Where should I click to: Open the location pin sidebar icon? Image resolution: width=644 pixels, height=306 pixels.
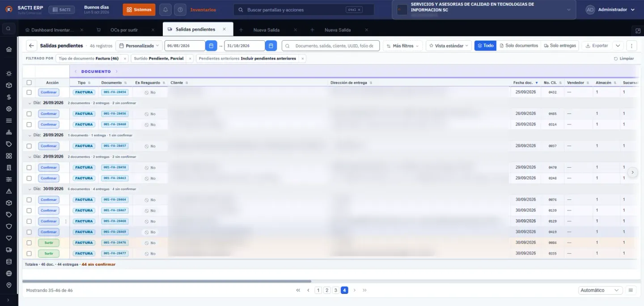pos(9,285)
